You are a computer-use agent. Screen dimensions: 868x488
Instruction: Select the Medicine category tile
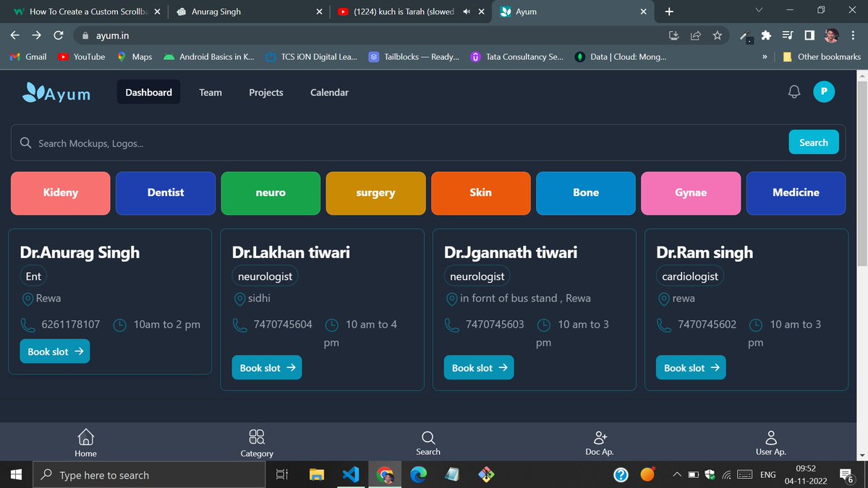pyautogui.click(x=796, y=193)
